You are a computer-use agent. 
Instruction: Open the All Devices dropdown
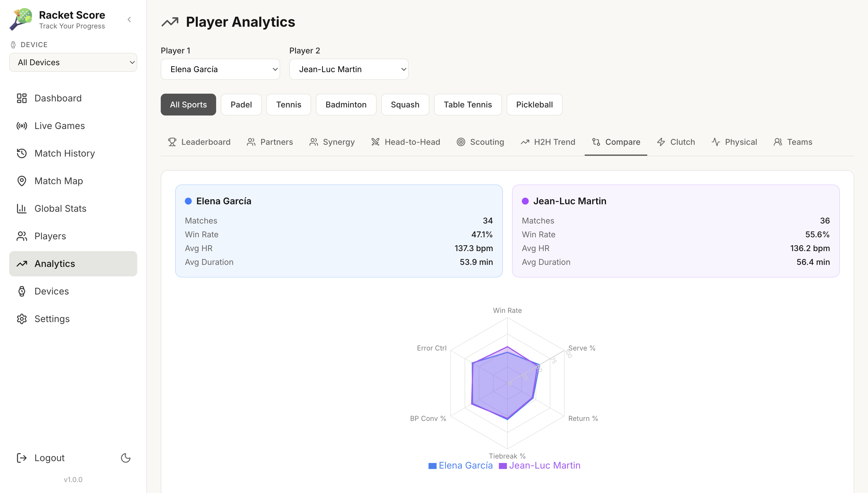click(x=73, y=62)
